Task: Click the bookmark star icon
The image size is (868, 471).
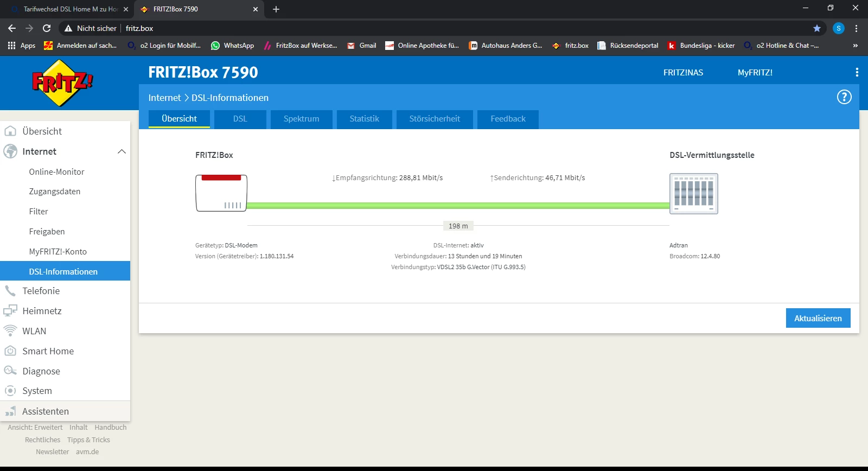Action: [817, 28]
